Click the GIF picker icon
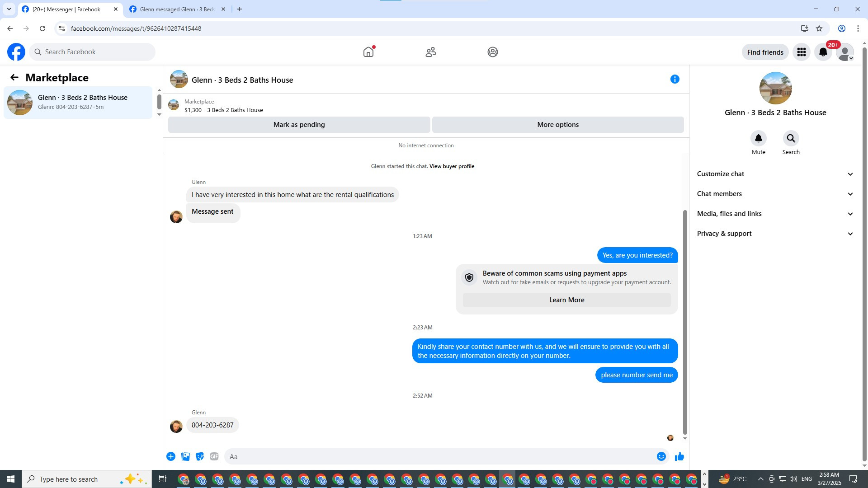Image resolution: width=868 pixels, height=488 pixels. tap(214, 456)
